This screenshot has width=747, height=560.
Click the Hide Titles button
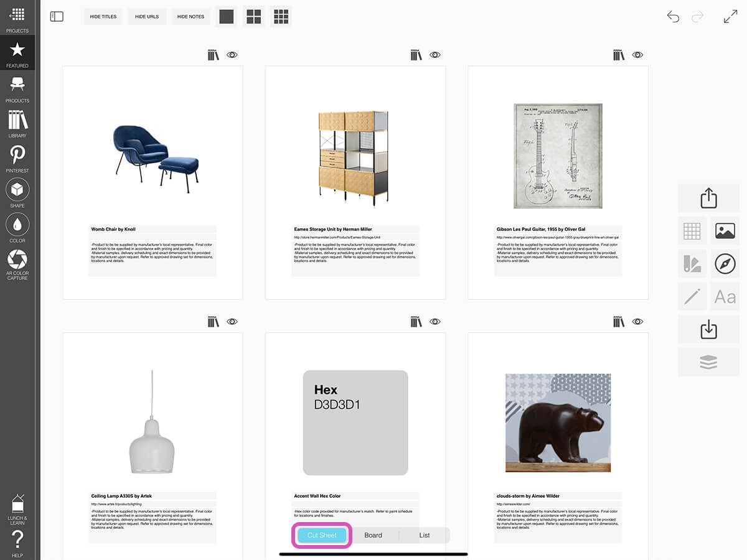pyautogui.click(x=103, y=17)
